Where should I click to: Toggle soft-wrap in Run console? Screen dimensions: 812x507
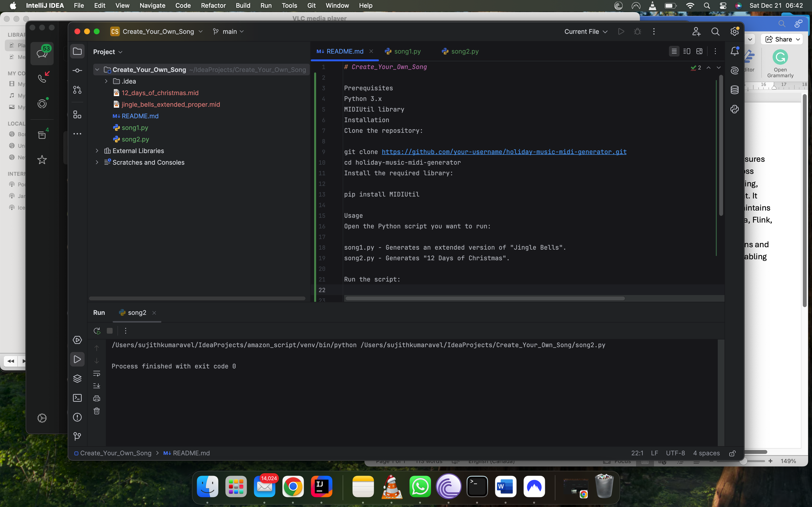tap(97, 373)
